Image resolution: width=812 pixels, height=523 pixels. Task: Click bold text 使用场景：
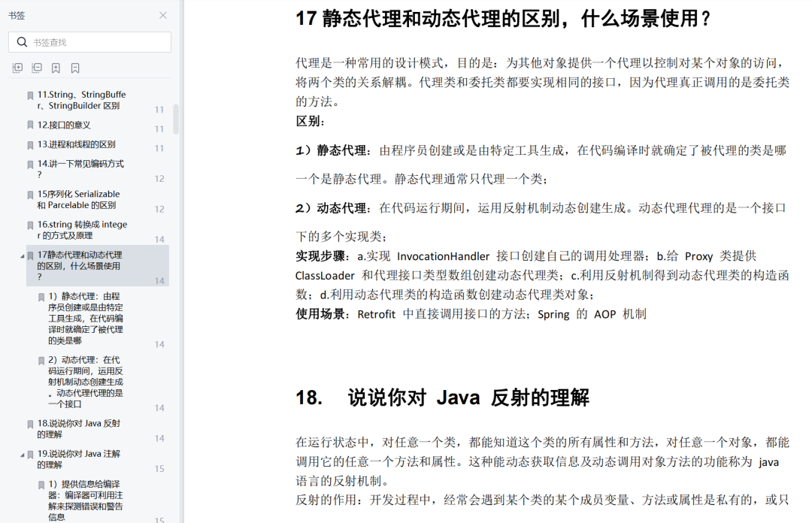pos(325,314)
